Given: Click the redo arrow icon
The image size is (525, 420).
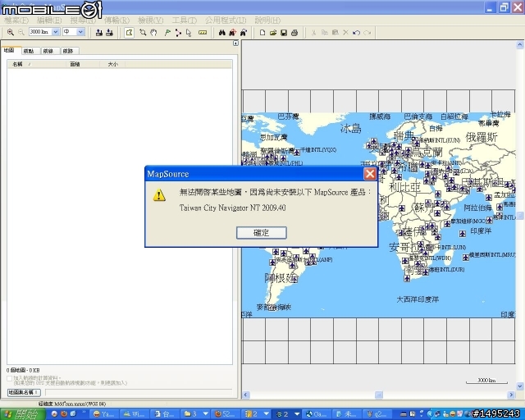Looking at the screenshot, I should [367, 33].
